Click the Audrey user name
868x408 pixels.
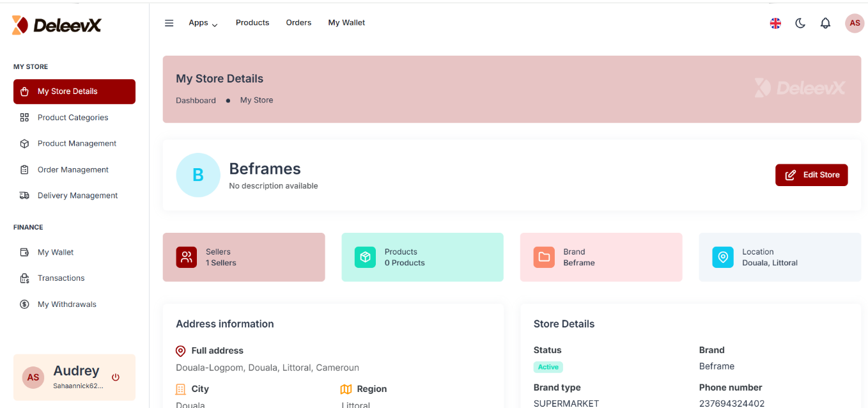click(x=76, y=371)
